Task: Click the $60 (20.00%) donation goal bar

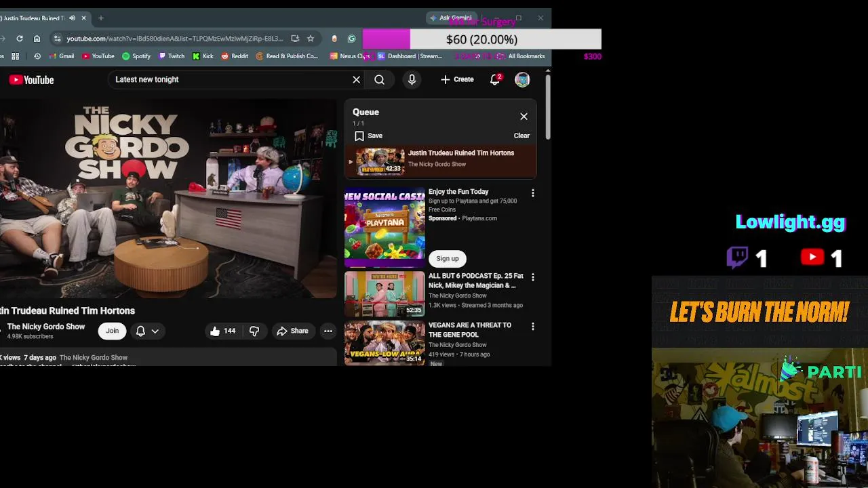Action: (x=481, y=39)
